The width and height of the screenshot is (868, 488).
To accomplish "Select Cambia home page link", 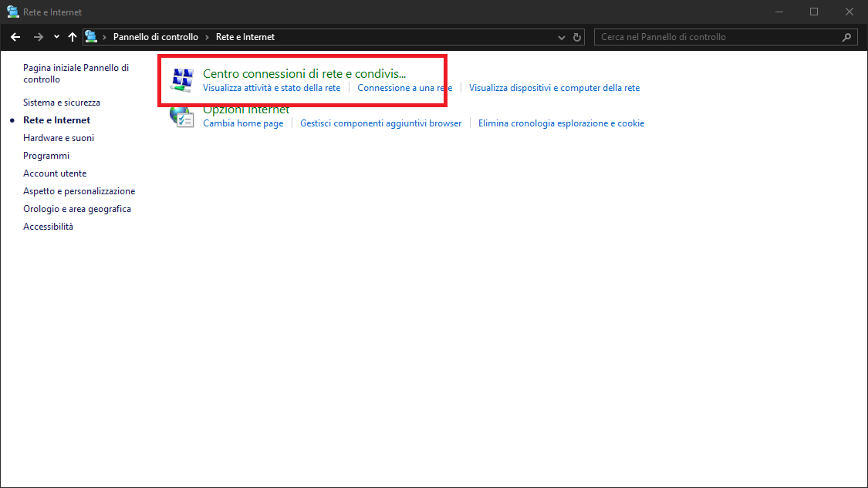I will [243, 123].
